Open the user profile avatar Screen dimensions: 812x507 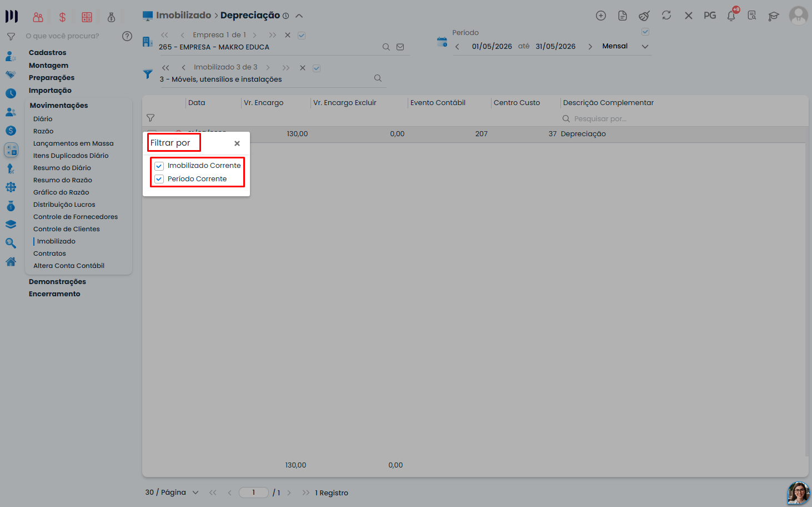click(799, 16)
